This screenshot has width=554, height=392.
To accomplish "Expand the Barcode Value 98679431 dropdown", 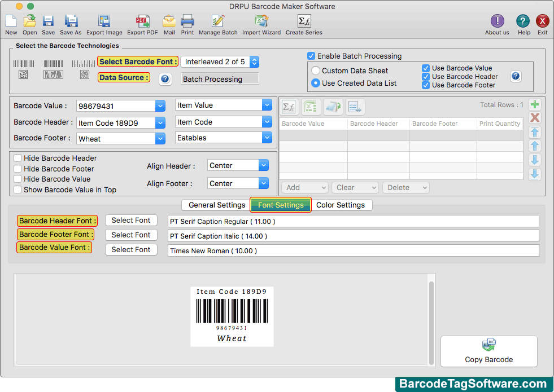I will [x=160, y=106].
